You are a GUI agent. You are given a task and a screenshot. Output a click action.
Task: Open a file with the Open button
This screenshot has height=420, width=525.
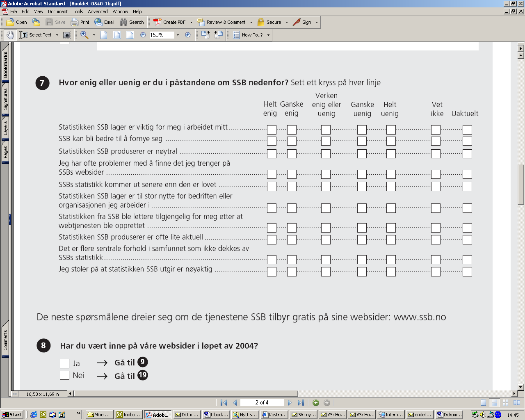pos(17,22)
